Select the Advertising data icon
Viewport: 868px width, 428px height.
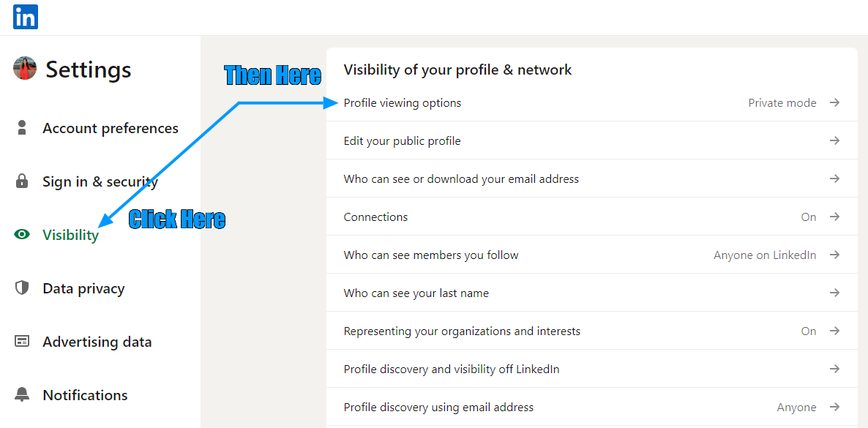pyautogui.click(x=22, y=341)
